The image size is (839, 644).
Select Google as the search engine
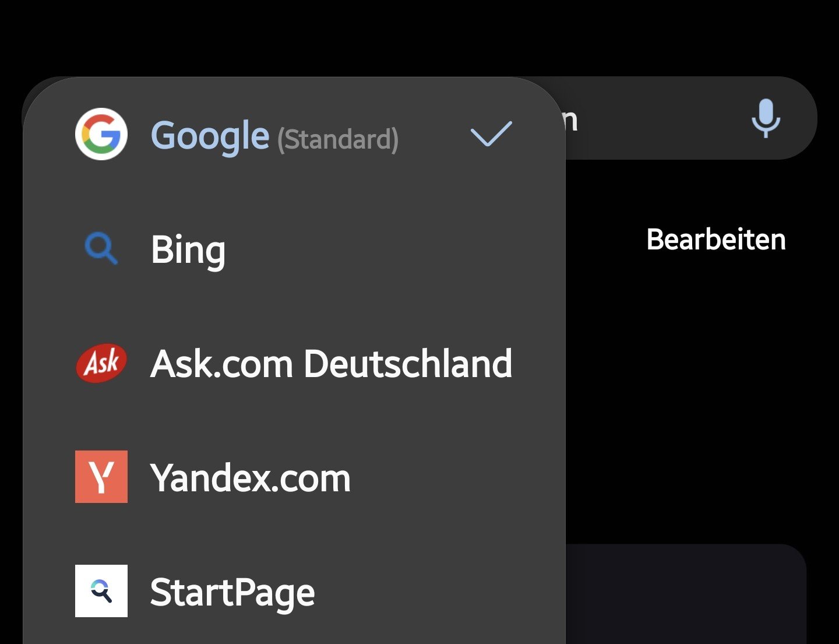(210, 135)
